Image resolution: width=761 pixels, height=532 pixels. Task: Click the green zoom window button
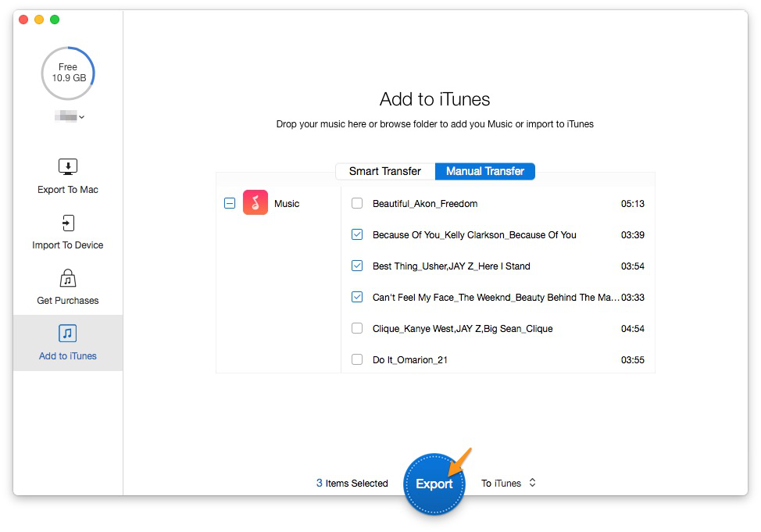pyautogui.click(x=55, y=20)
